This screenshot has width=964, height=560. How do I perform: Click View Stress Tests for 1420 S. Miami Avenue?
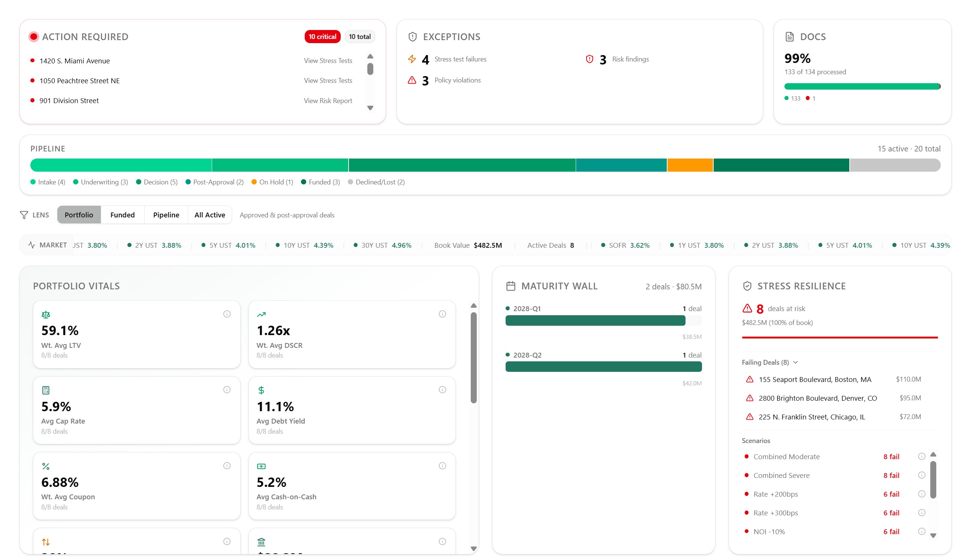coord(328,60)
